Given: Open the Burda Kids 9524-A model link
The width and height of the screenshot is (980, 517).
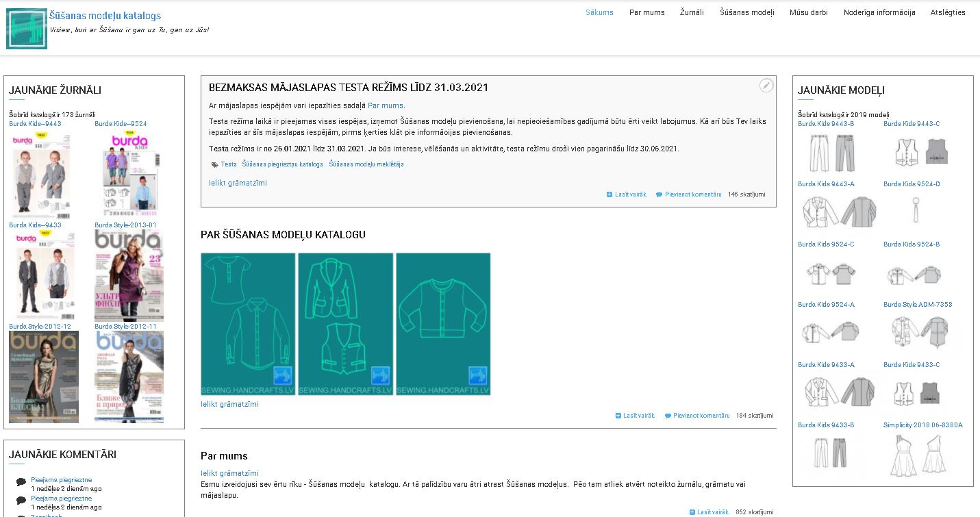Looking at the screenshot, I should pos(826,305).
